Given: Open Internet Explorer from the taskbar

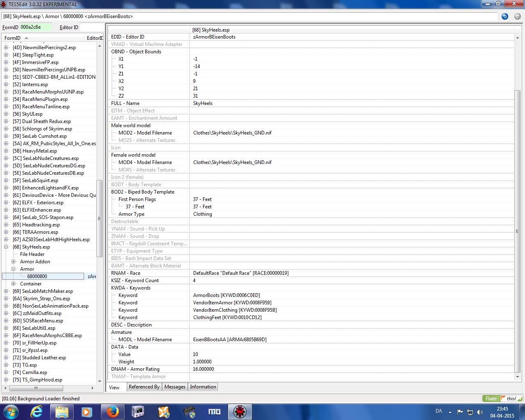Looking at the screenshot, I should click(x=37, y=411).
